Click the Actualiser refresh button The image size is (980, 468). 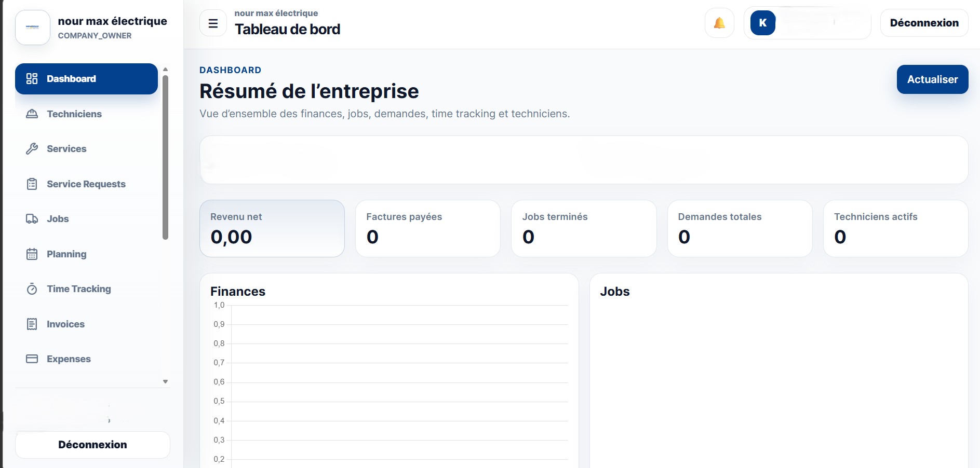[932, 79]
